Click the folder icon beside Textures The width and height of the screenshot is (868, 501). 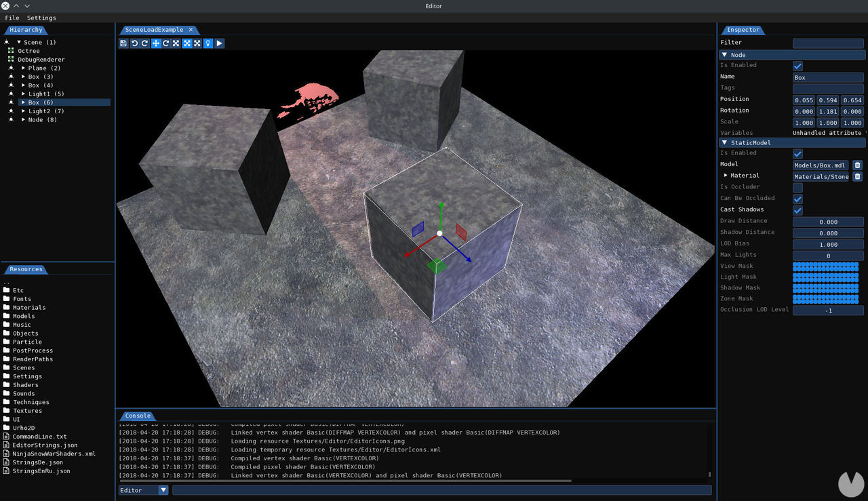tap(6, 411)
